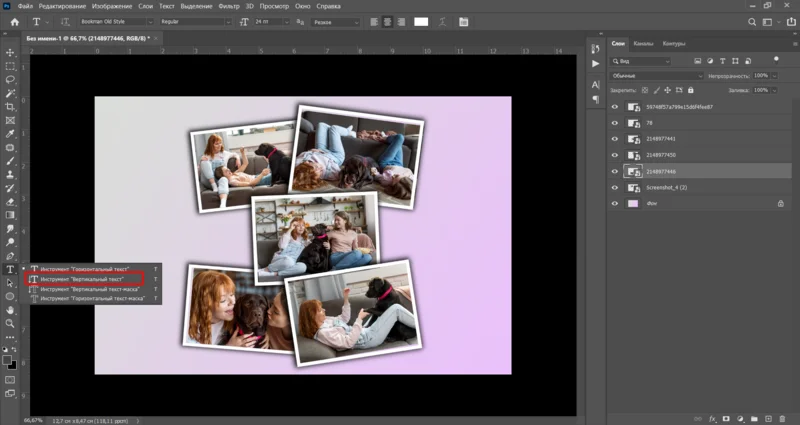
Task: Click the text color swatch in options bar
Action: click(422, 22)
